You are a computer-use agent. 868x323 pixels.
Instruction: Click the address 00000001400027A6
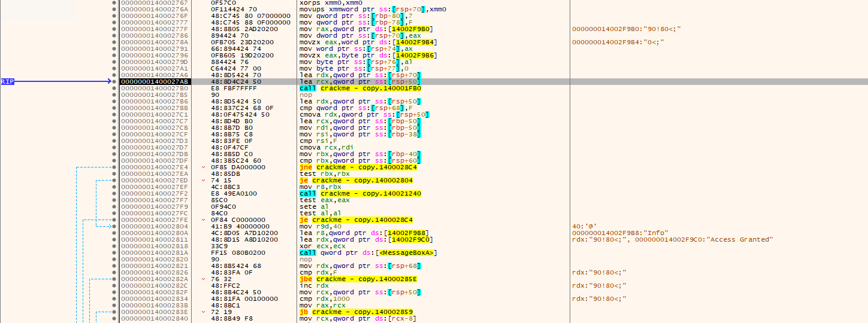154,75
